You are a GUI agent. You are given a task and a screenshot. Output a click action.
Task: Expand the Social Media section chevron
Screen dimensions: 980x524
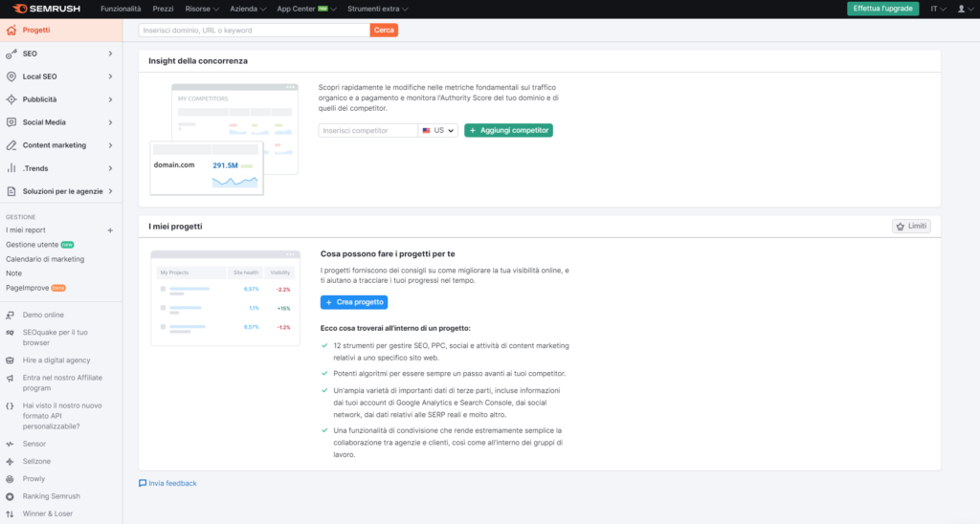tap(110, 122)
